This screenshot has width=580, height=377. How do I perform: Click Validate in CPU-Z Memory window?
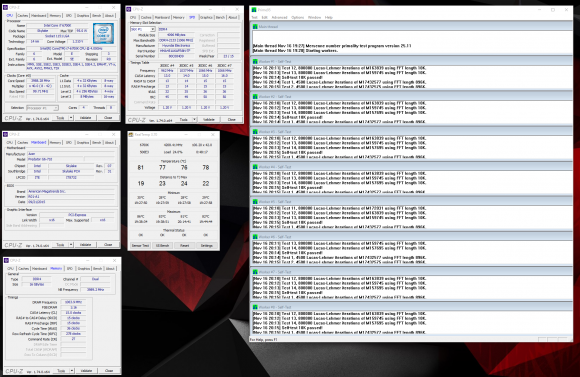point(86,370)
